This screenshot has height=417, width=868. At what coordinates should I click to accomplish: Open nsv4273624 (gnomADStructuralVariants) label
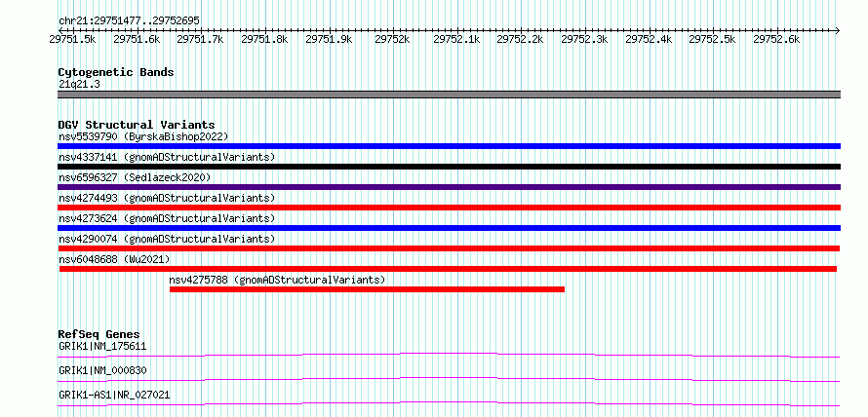[x=167, y=218]
